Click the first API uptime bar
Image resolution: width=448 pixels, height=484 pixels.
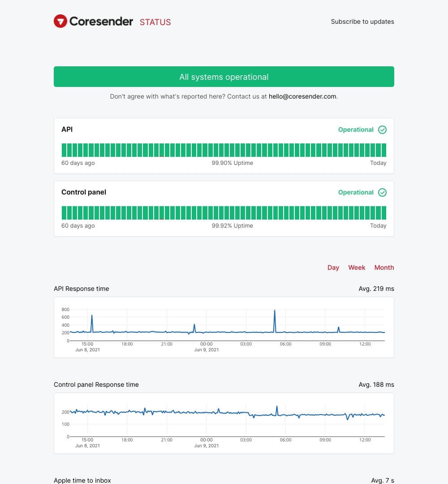pos(64,150)
